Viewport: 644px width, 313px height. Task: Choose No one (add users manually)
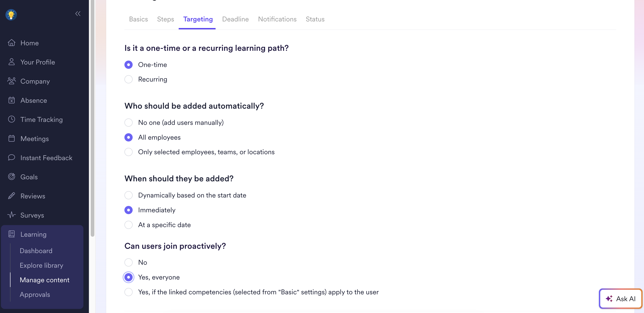129,123
